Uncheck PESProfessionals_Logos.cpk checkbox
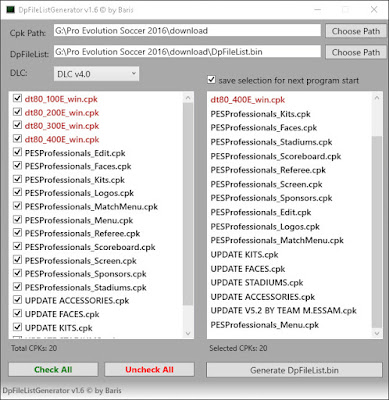 pos(17,192)
